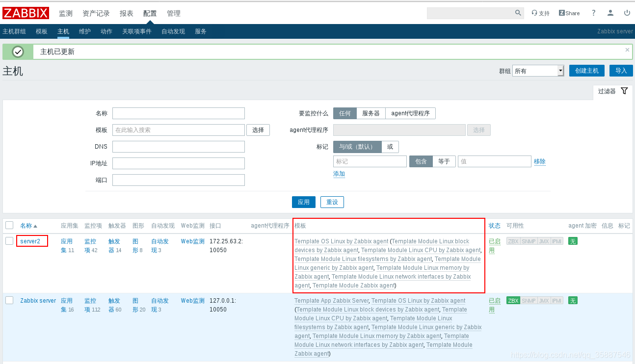Open help question mark icon
The height and width of the screenshot is (364, 635).
[593, 13]
